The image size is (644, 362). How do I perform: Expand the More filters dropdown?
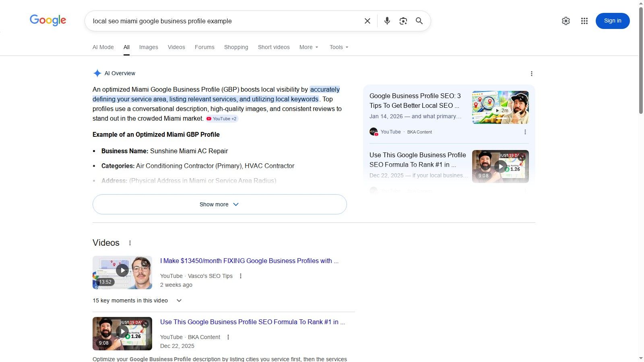tap(309, 47)
